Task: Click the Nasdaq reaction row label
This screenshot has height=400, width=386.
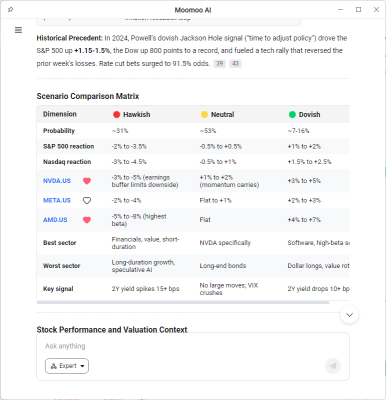Action: pos(67,162)
